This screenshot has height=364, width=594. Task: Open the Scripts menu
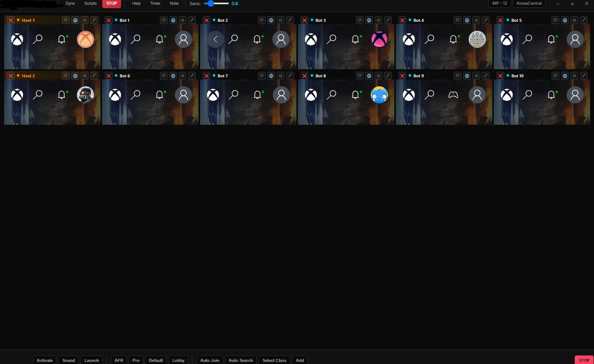click(x=90, y=3)
